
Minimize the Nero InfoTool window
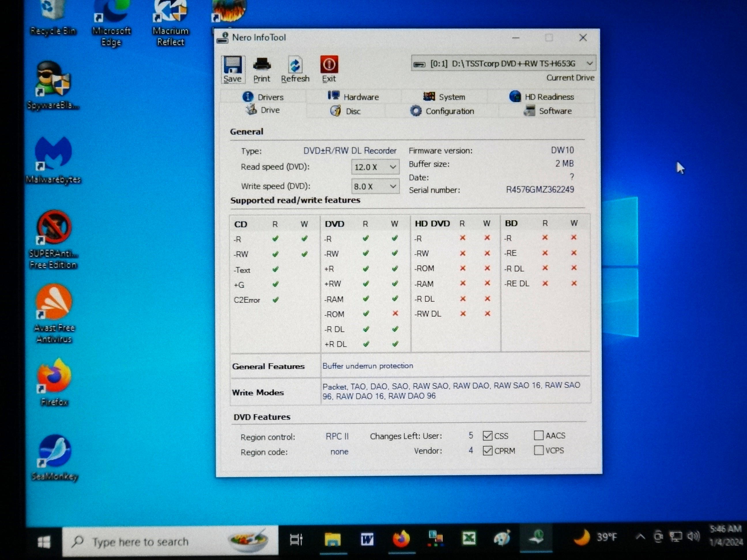516,38
